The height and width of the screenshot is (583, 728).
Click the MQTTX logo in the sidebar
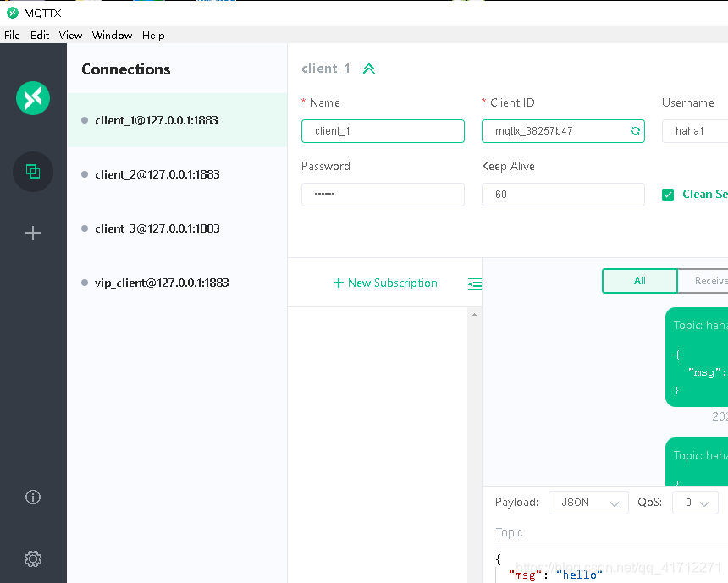[33, 98]
